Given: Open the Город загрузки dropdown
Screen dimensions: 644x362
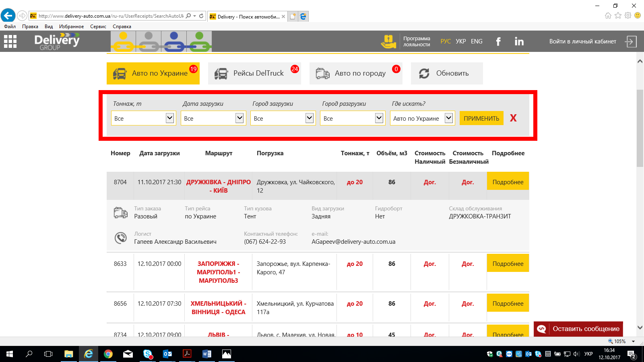Looking at the screenshot, I should tap(283, 118).
